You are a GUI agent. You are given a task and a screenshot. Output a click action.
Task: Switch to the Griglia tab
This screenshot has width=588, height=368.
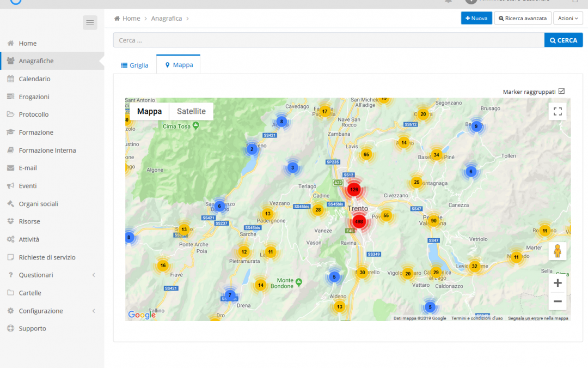click(x=134, y=65)
